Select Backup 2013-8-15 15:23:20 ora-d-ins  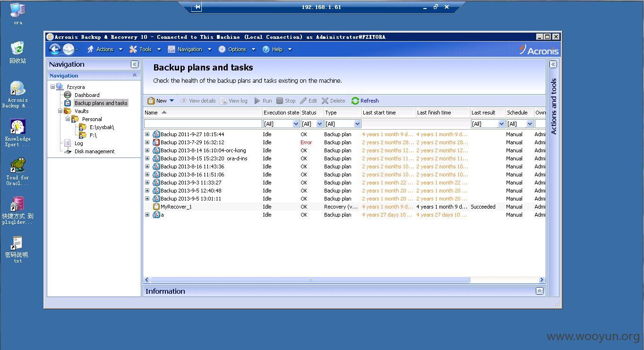point(204,158)
